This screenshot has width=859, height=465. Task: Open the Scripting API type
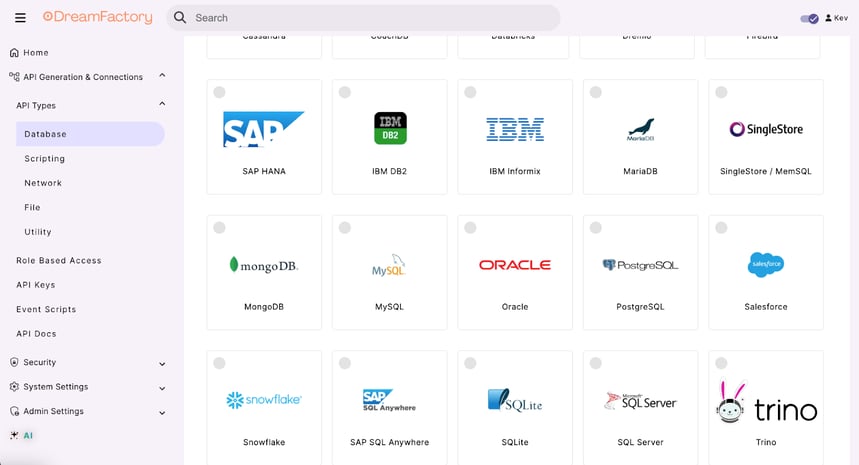[x=45, y=158]
